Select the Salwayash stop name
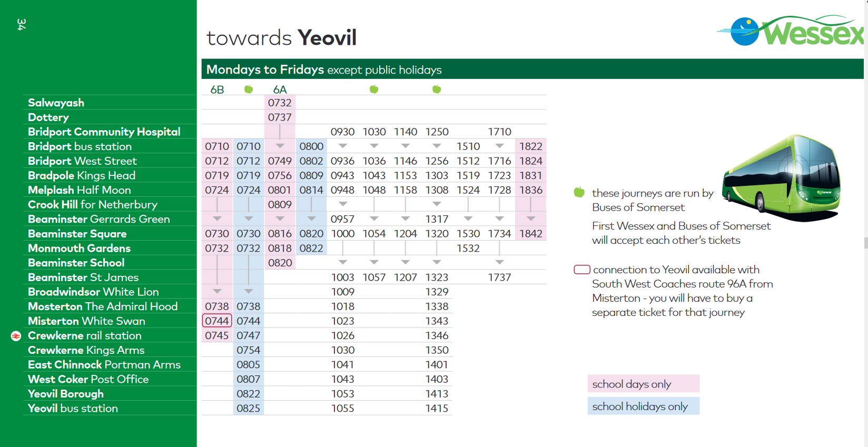The width and height of the screenshot is (868, 447). [56, 103]
